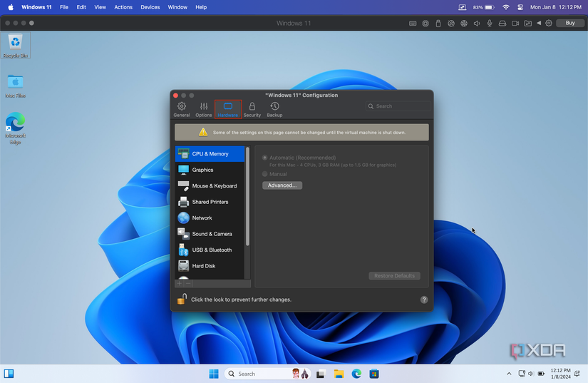Image resolution: width=588 pixels, height=383 pixels.
Task: Click the CPU chip icon in Parallels toolbar
Action: pos(425,24)
